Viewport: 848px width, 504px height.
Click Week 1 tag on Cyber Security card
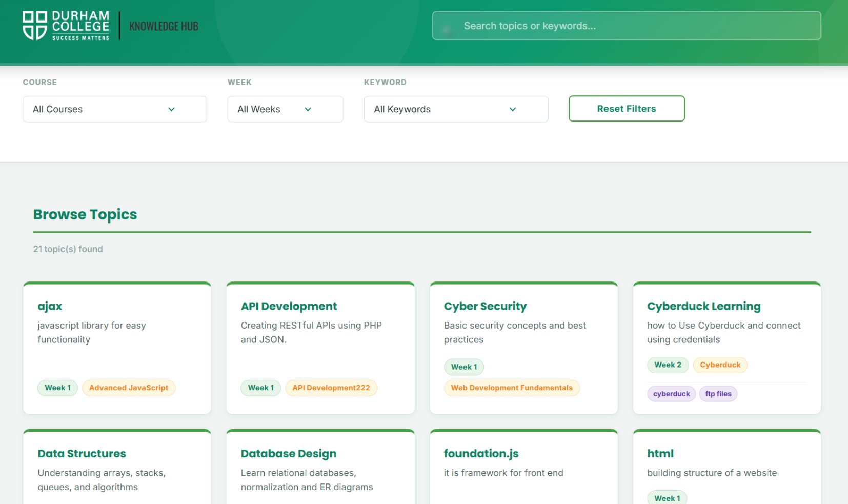point(464,367)
